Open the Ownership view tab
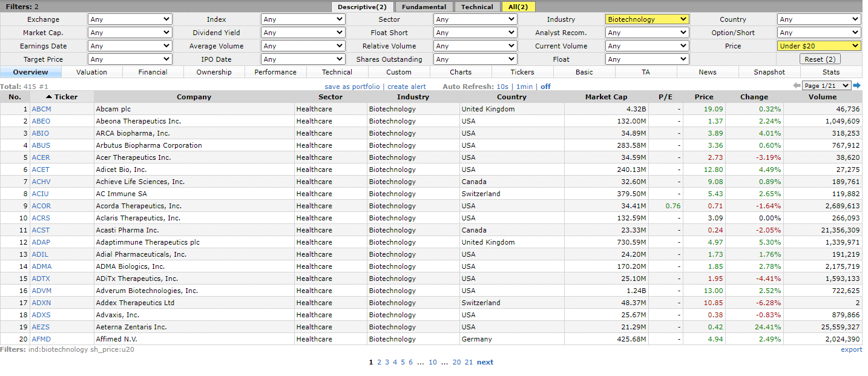The image size is (868, 376). (x=214, y=72)
